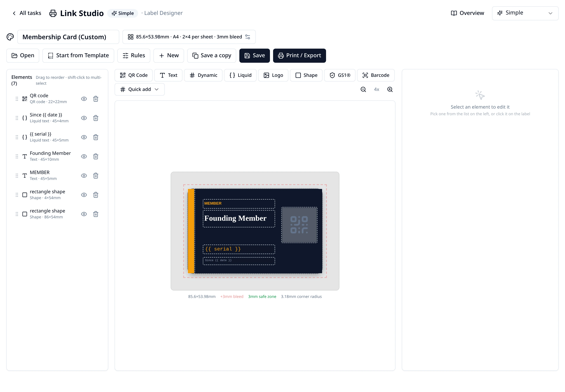Select the MEMBER text on canvas
This screenshot has width=565, height=392.
click(239, 204)
